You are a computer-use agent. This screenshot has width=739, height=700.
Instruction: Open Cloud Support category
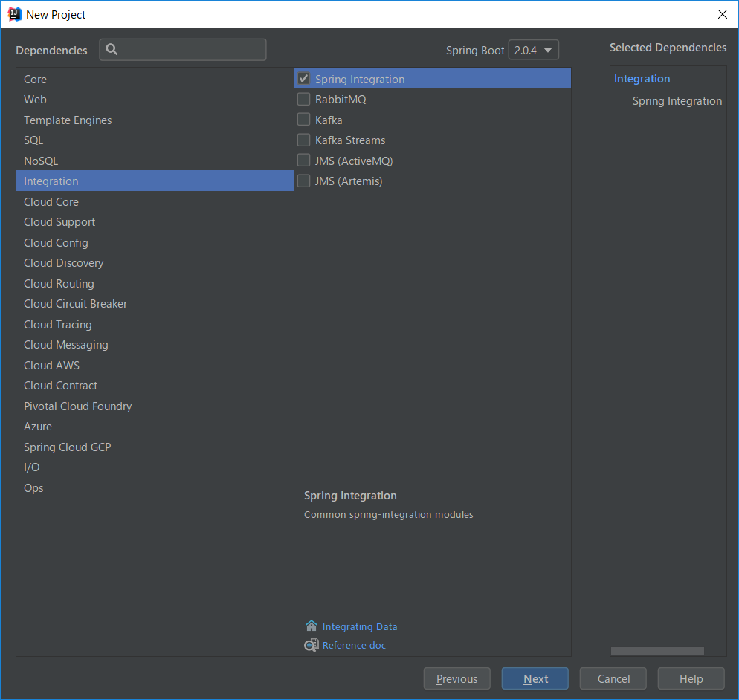pos(155,222)
